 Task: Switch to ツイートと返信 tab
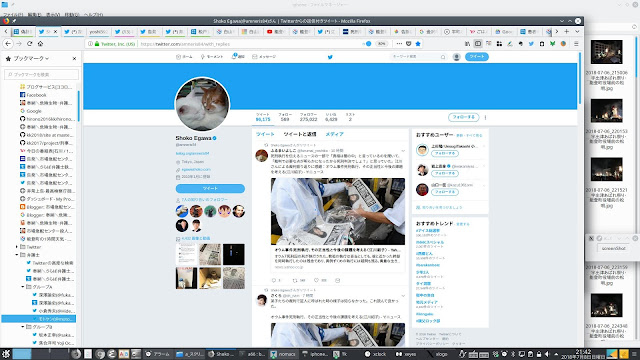pyautogui.click(x=300, y=134)
